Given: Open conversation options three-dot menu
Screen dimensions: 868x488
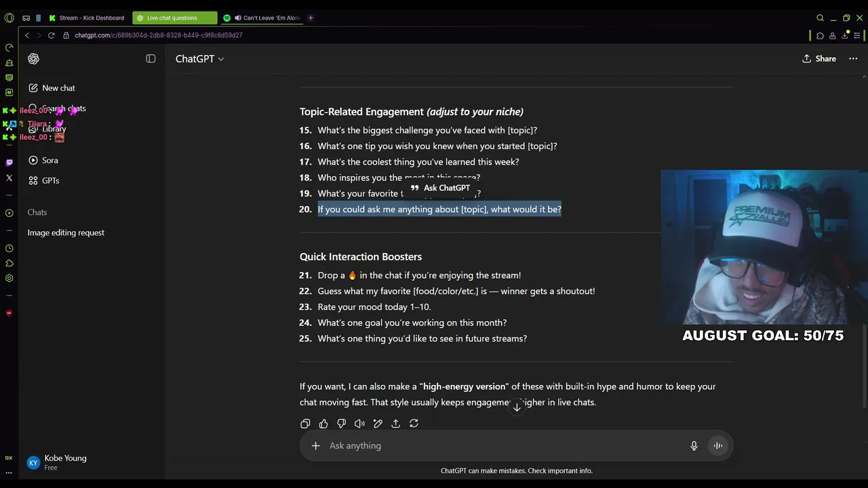Looking at the screenshot, I should click(x=853, y=59).
